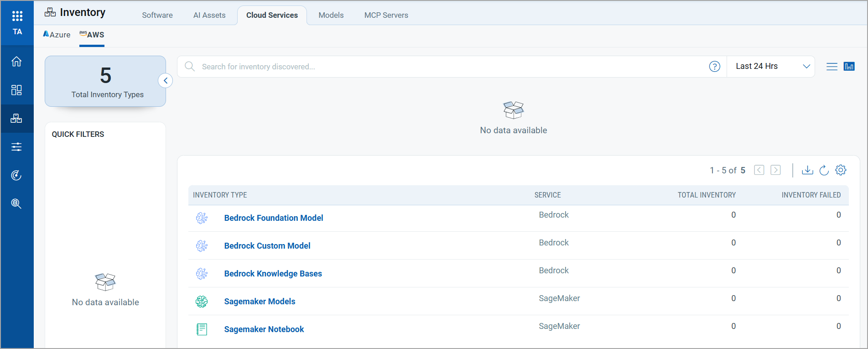Open the MCP Servers tab

point(386,15)
